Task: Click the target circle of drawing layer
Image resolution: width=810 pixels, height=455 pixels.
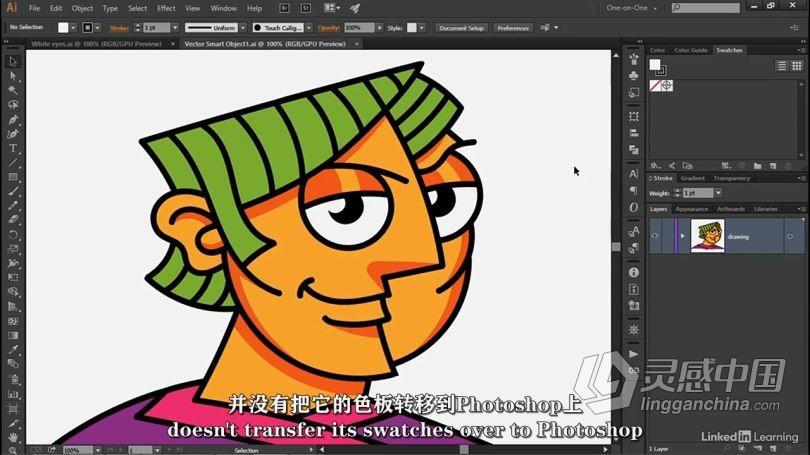Action: pyautogui.click(x=790, y=237)
